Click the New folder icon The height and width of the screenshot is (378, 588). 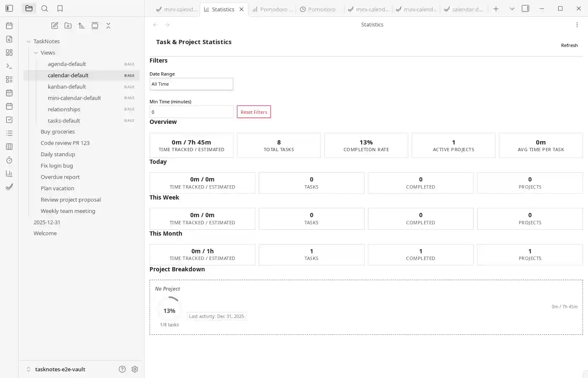pos(68,26)
